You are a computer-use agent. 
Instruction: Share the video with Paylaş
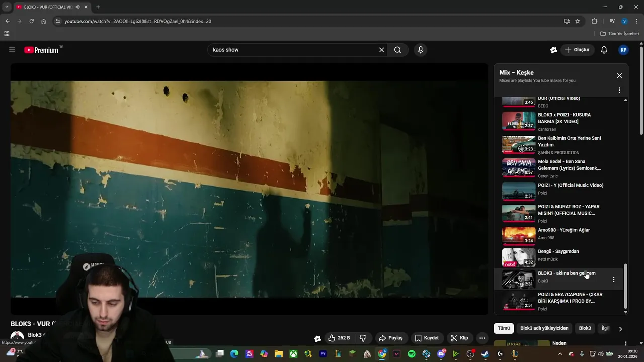(x=391, y=338)
